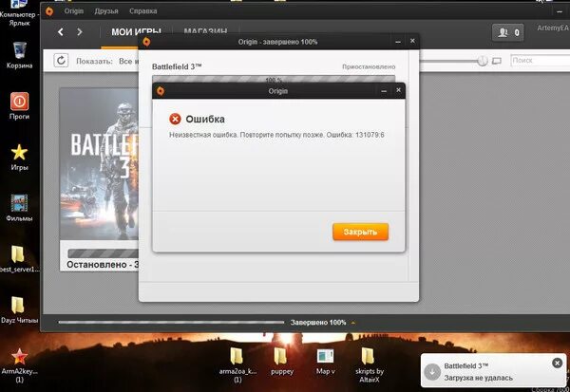This screenshot has height=392, width=570.
Task: Click the notification download arrow icon
Action: tap(432, 372)
